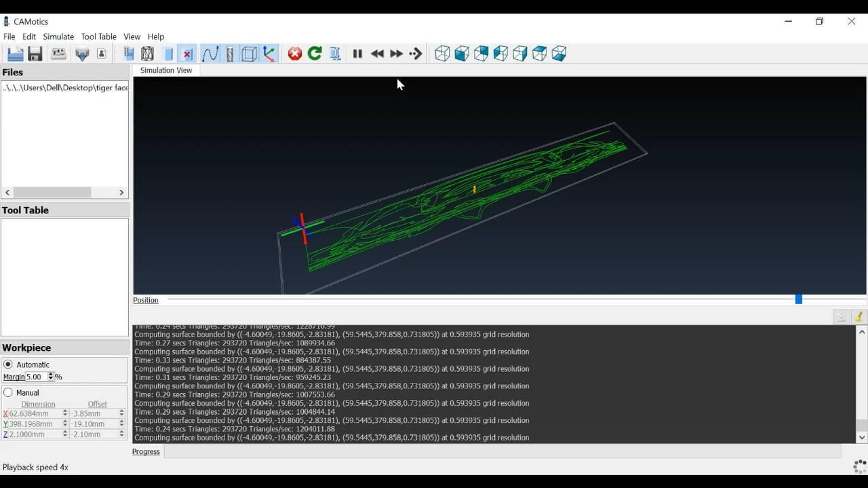Pause simulation playback
The image size is (868, 488).
[x=357, y=54]
